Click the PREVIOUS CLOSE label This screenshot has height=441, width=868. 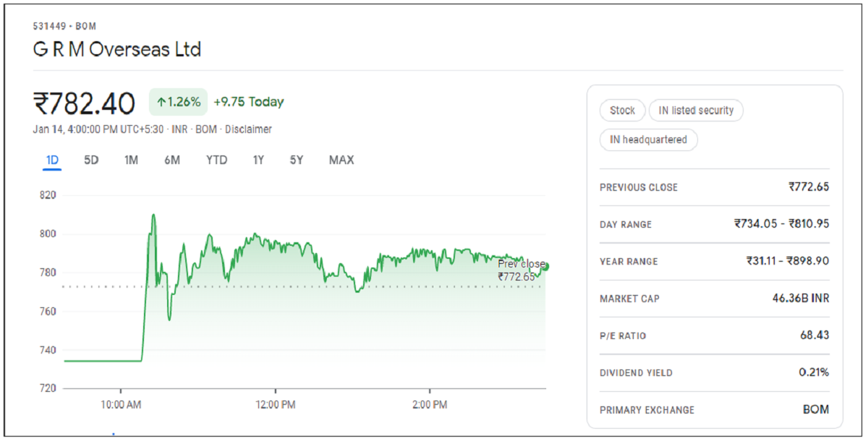point(639,187)
